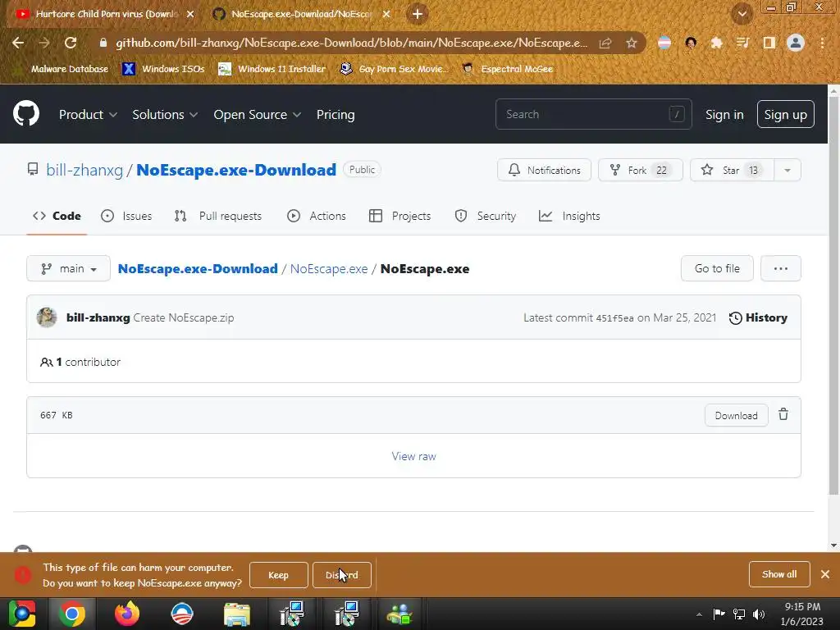
Task: Switch to the Actions tab
Action: (317, 216)
